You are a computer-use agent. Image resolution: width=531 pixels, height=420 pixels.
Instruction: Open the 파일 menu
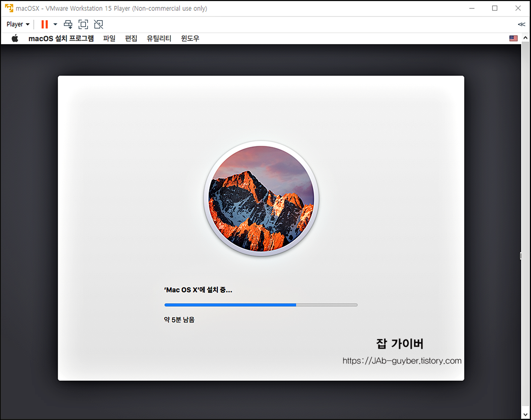pyautogui.click(x=109, y=38)
